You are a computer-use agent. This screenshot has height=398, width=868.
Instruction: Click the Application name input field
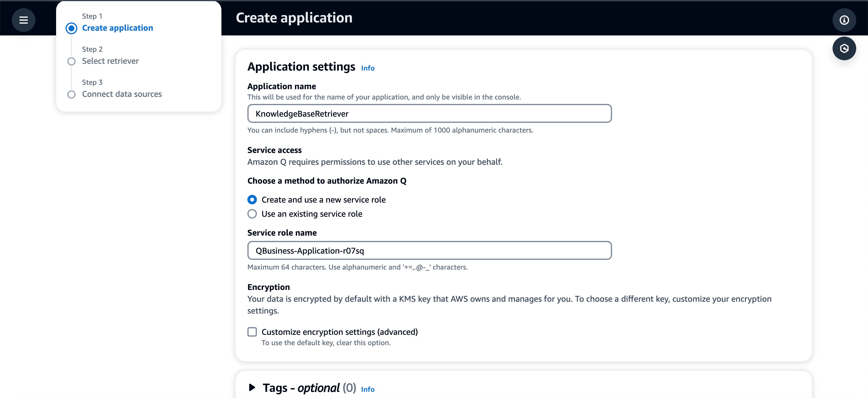[429, 114]
